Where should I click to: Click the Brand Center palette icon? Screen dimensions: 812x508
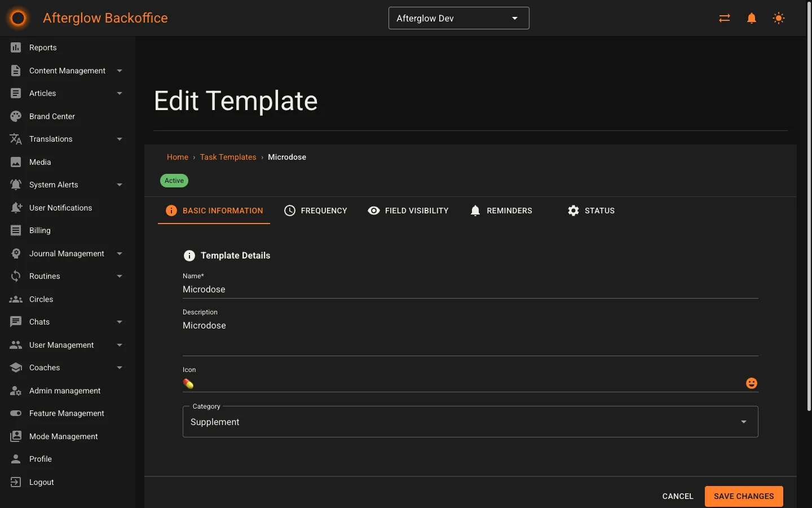pos(16,116)
